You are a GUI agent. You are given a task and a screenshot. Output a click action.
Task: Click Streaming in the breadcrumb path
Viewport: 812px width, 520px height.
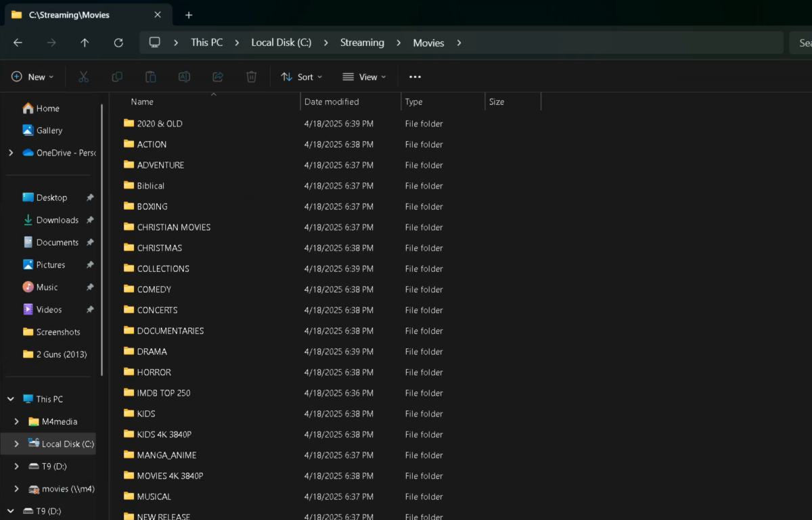362,42
